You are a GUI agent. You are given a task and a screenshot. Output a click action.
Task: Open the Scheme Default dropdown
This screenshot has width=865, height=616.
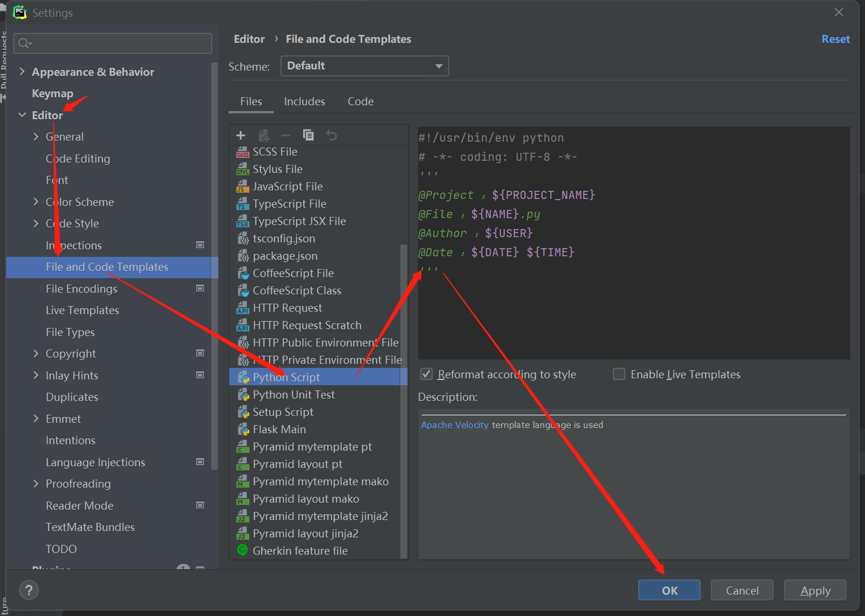(x=365, y=66)
